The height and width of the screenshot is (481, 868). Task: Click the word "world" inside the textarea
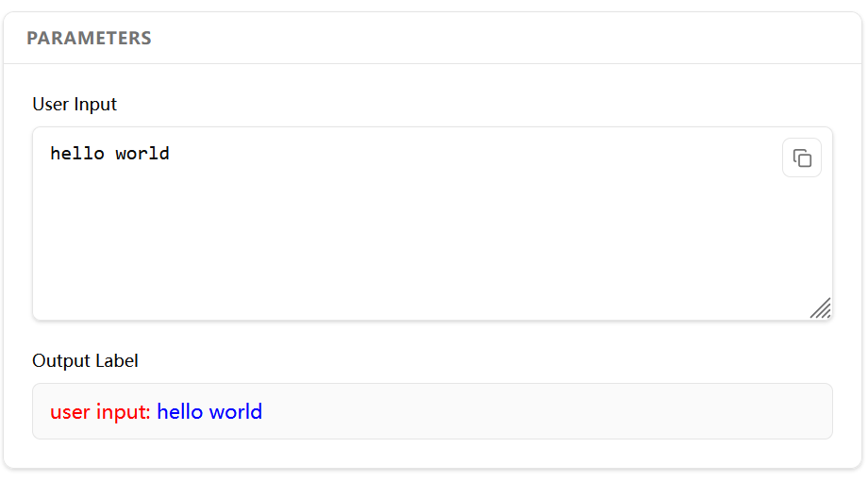click(142, 154)
